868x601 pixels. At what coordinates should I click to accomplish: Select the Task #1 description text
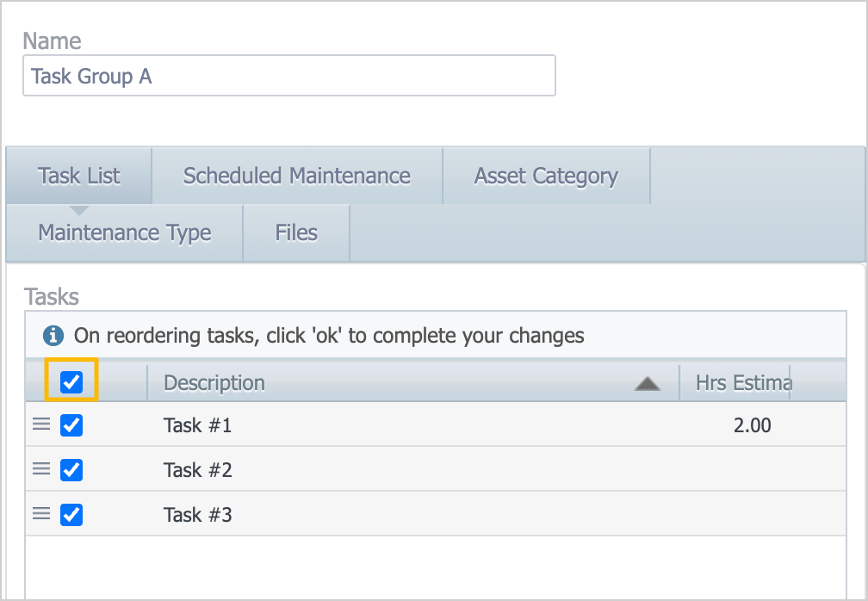point(197,425)
